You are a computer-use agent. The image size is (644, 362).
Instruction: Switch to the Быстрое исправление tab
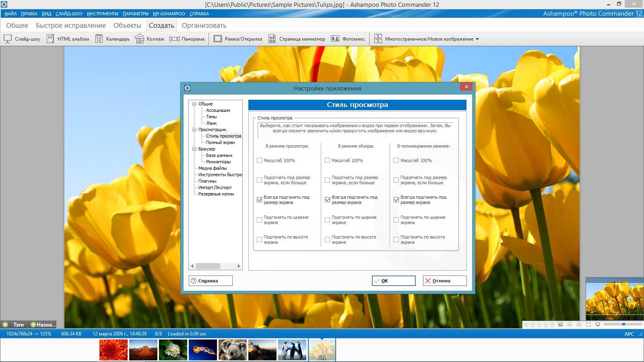coord(71,25)
